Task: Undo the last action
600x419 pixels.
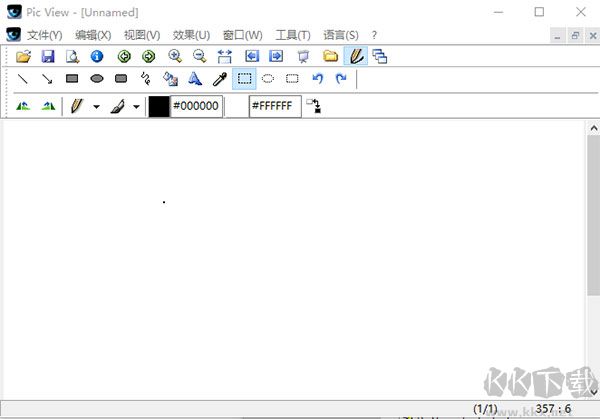Action: [317, 79]
